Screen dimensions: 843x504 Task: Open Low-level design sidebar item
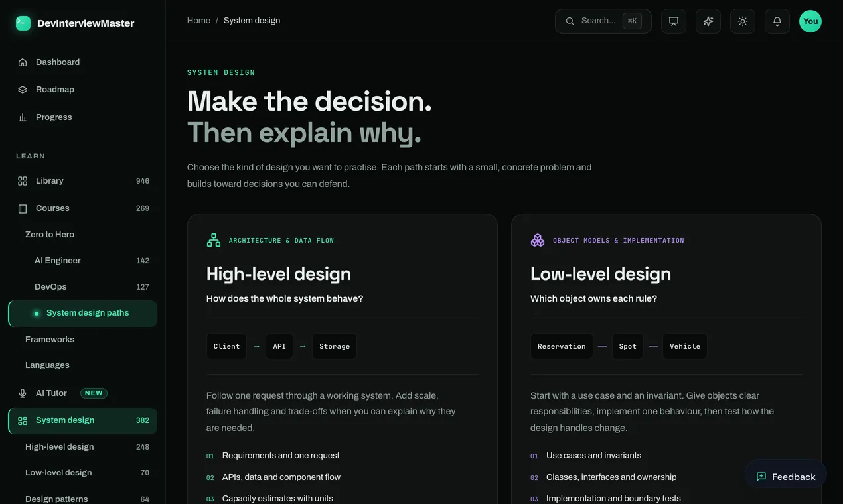pos(83,473)
